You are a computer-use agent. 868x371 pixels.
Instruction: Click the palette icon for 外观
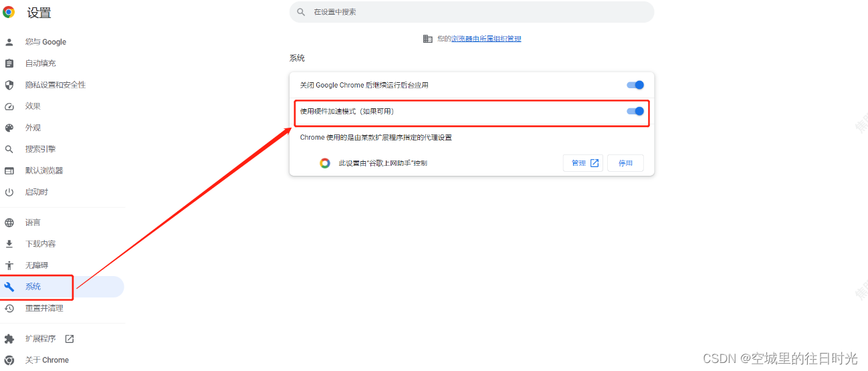point(9,128)
